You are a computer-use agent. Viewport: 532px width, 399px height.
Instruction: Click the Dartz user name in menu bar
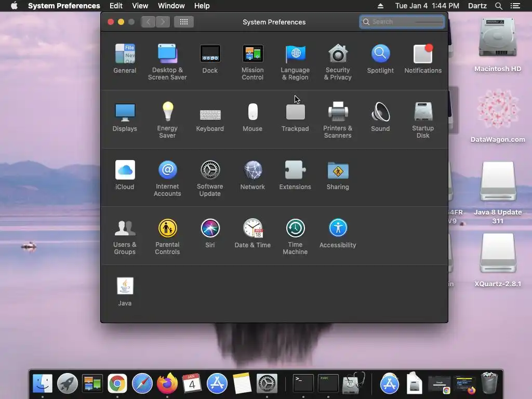[x=477, y=6]
